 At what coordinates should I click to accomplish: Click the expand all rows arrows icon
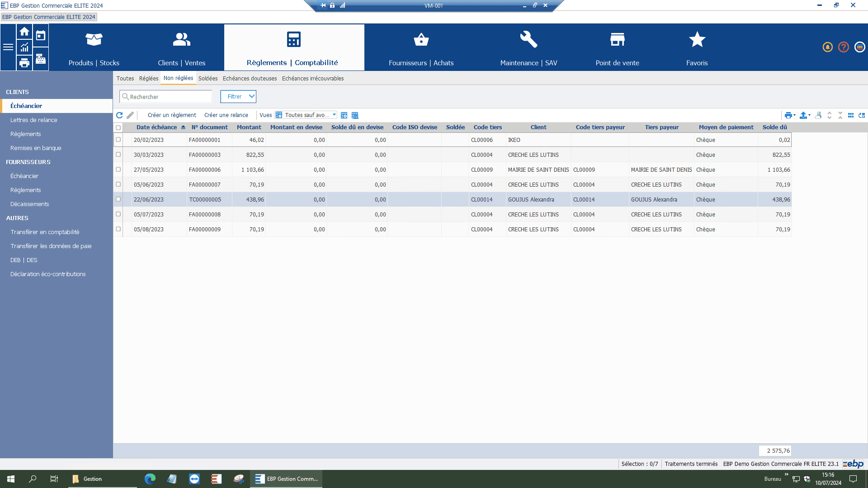[829, 115]
